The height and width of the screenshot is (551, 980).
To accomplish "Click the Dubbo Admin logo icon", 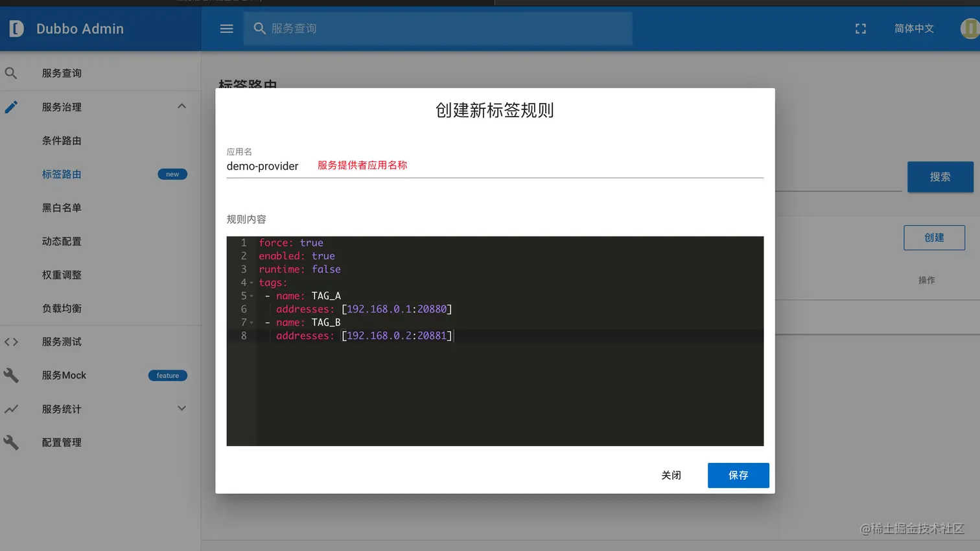I will tap(17, 29).
